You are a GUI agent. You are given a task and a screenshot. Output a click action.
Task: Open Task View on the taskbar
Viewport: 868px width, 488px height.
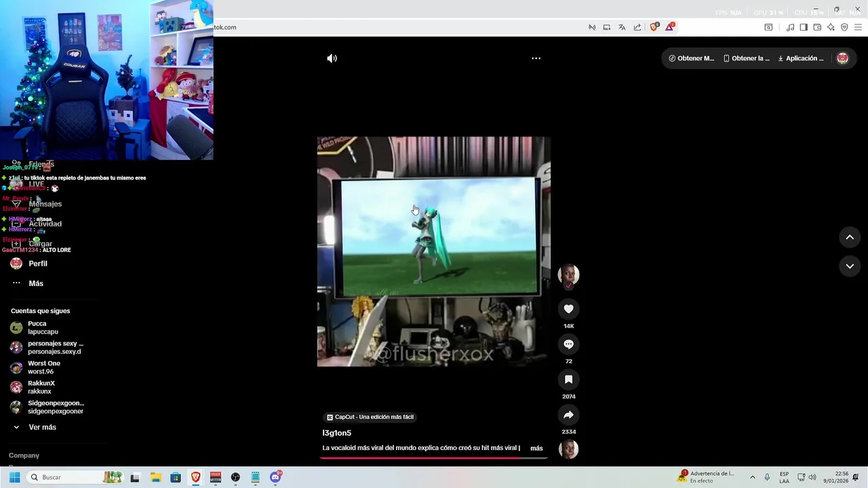click(135, 477)
